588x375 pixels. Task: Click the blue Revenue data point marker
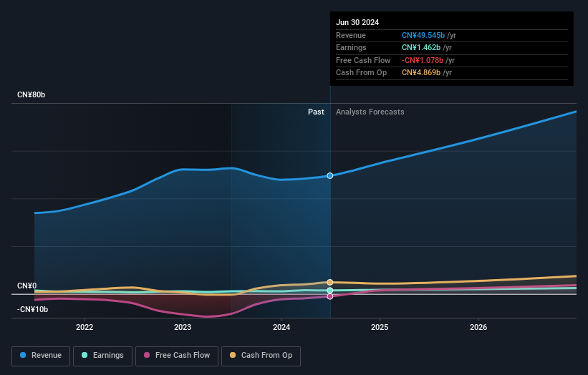point(330,176)
